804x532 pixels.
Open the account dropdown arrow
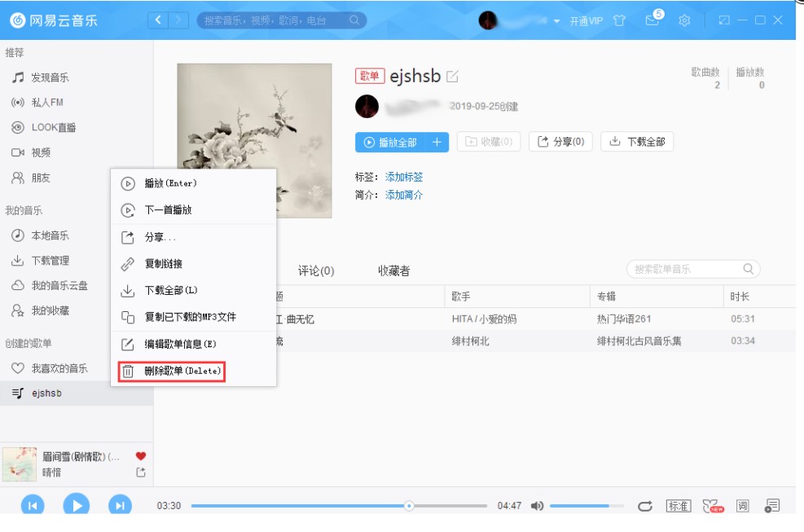click(556, 19)
